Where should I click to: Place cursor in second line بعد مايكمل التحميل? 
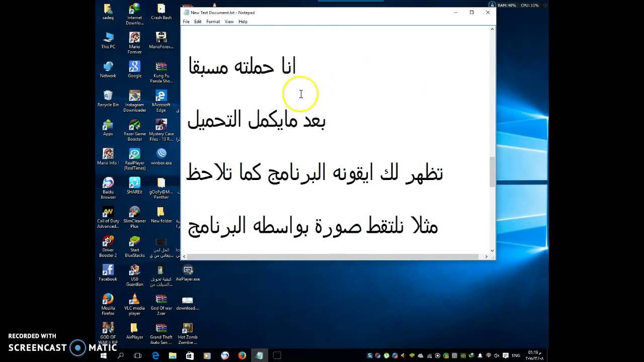coord(257,120)
